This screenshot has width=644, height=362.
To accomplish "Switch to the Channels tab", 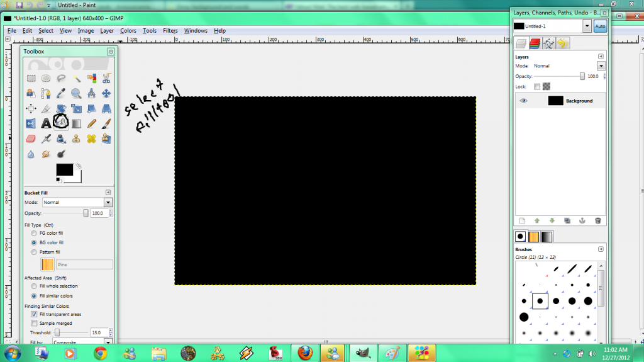I will click(x=535, y=43).
